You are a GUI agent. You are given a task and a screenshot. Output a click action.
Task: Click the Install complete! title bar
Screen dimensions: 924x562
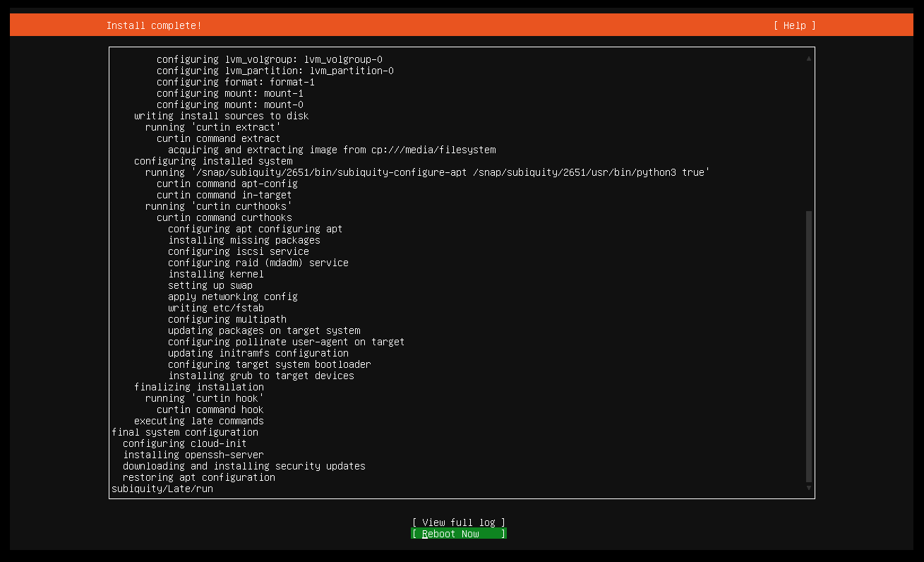tap(154, 25)
